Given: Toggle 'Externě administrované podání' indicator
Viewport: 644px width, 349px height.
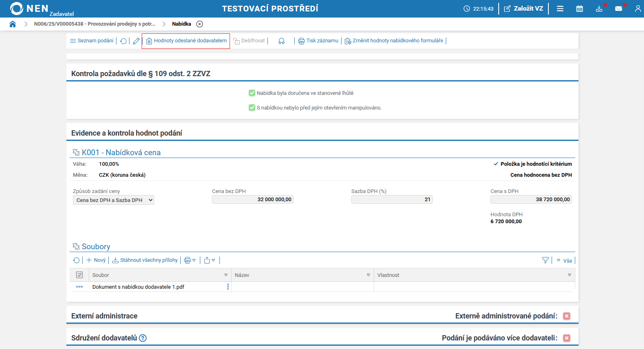Looking at the screenshot, I should (567, 316).
